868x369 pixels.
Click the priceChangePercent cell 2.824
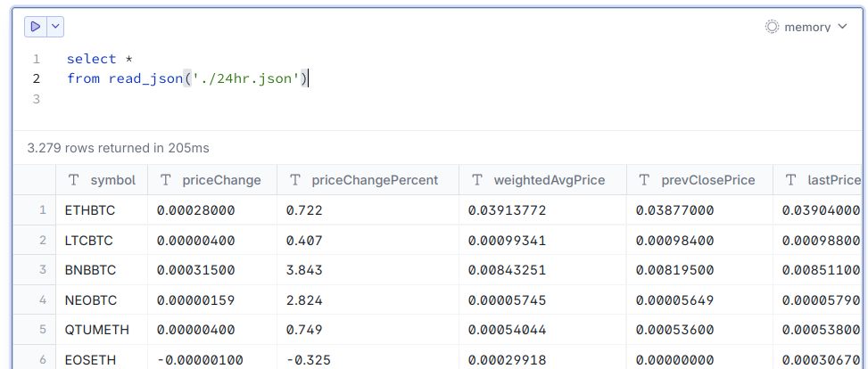pos(368,299)
